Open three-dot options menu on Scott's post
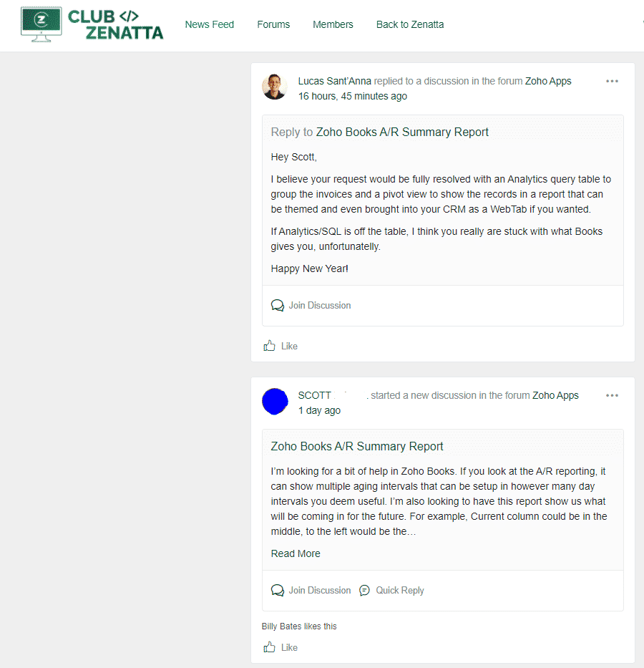Screen dimensions: 644x668 click(x=612, y=395)
